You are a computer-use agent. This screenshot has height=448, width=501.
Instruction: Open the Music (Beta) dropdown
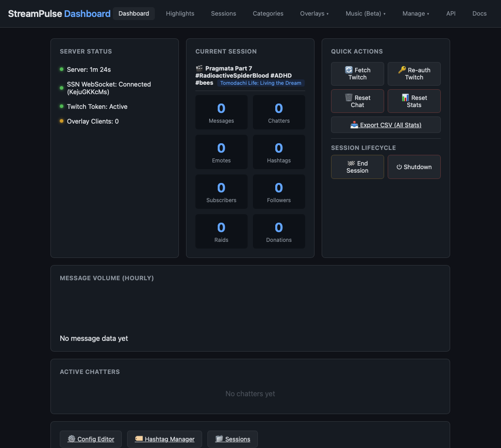point(365,13)
